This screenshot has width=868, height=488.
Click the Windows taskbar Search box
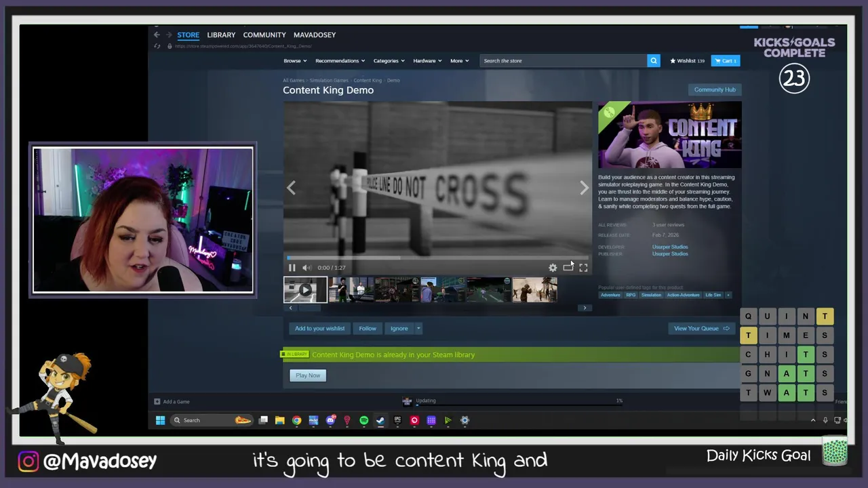(x=212, y=420)
